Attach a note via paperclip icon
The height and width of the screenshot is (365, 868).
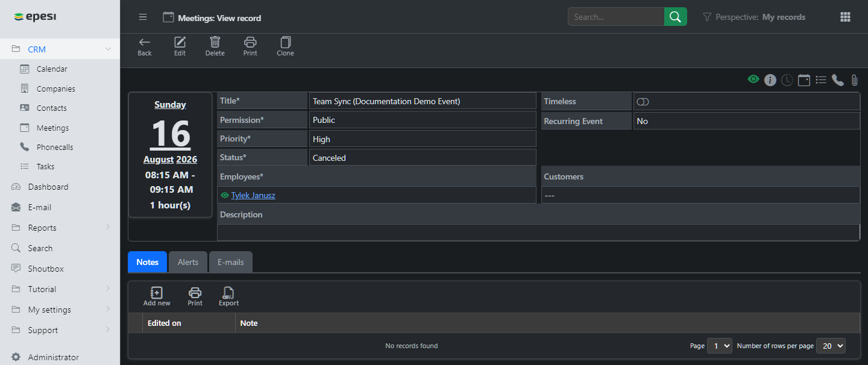tap(854, 80)
